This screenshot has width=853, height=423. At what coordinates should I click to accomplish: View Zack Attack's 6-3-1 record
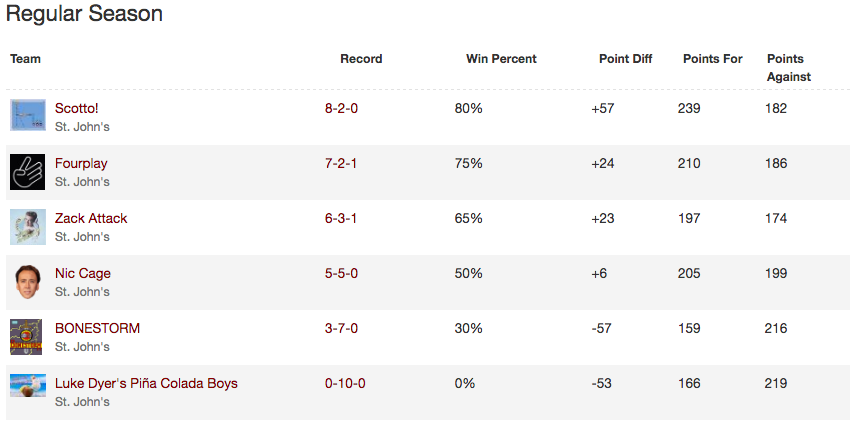(x=341, y=218)
